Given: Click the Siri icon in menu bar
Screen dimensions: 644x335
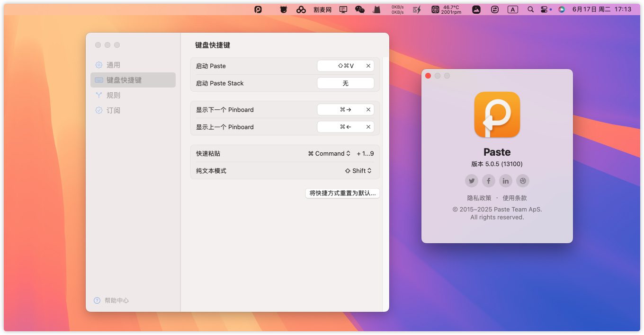Looking at the screenshot, I should [x=562, y=9].
